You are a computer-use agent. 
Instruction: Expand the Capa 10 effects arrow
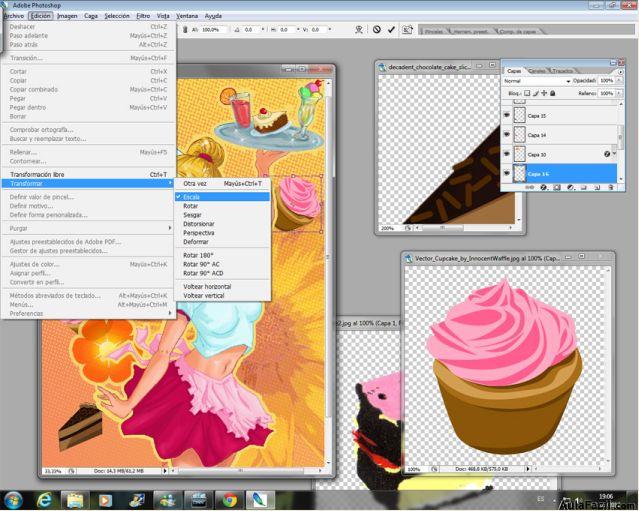(614, 154)
